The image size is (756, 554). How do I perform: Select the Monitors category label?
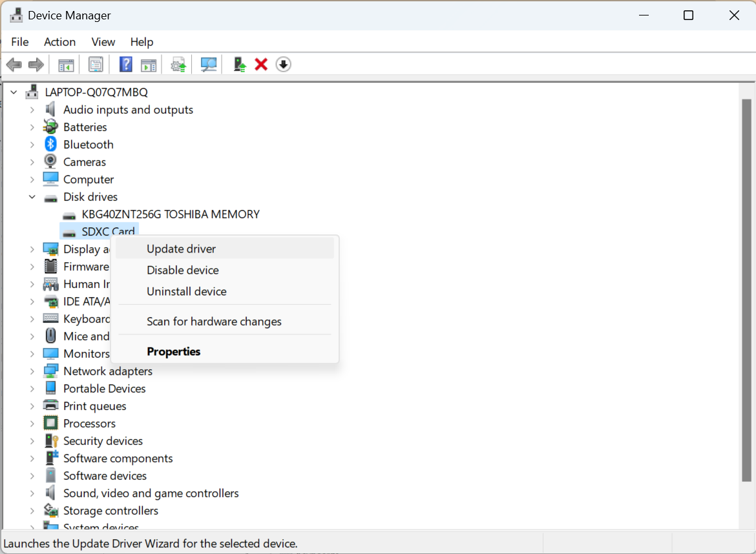pyautogui.click(x=87, y=354)
